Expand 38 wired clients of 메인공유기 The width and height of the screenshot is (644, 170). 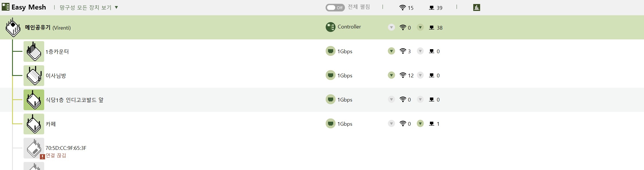click(420, 28)
